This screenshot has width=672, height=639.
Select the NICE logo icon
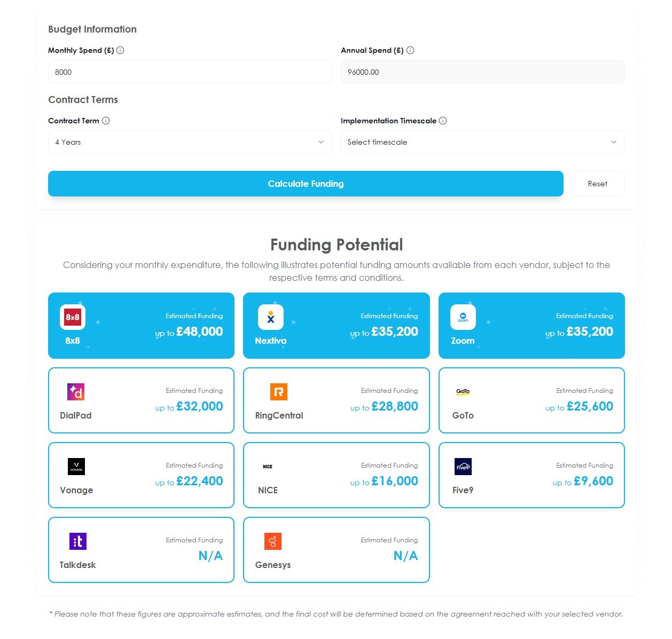tap(268, 466)
